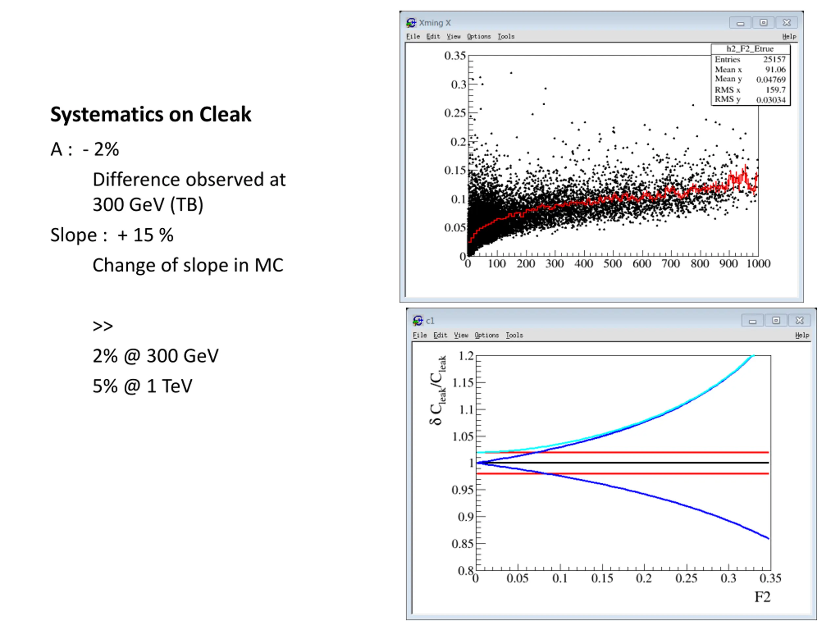Click the 'A : - 2%' line
This screenshot has width=840, height=630.
click(85, 149)
